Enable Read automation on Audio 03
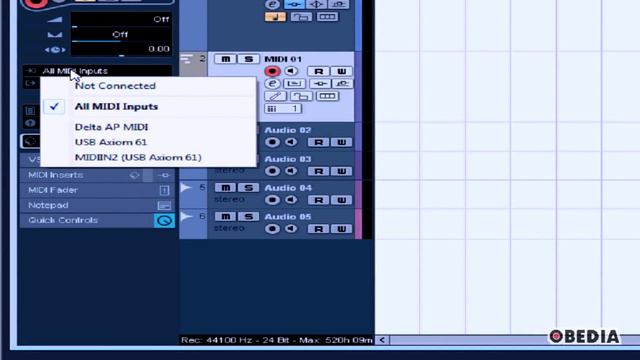 (318, 171)
